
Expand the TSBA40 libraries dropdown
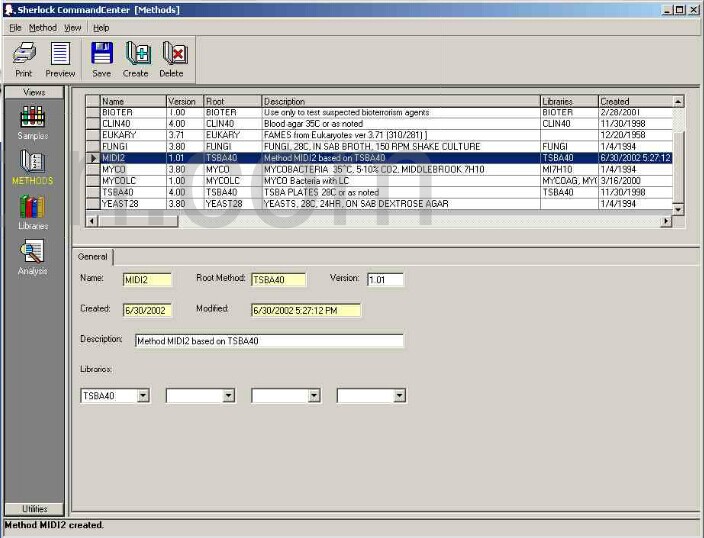click(143, 396)
